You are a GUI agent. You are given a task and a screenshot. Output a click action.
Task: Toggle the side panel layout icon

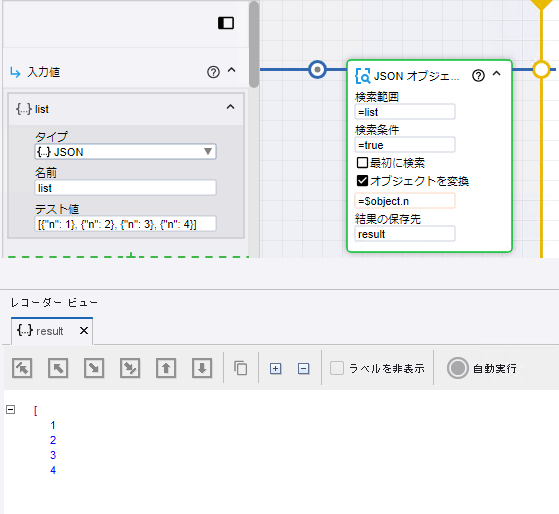226,23
